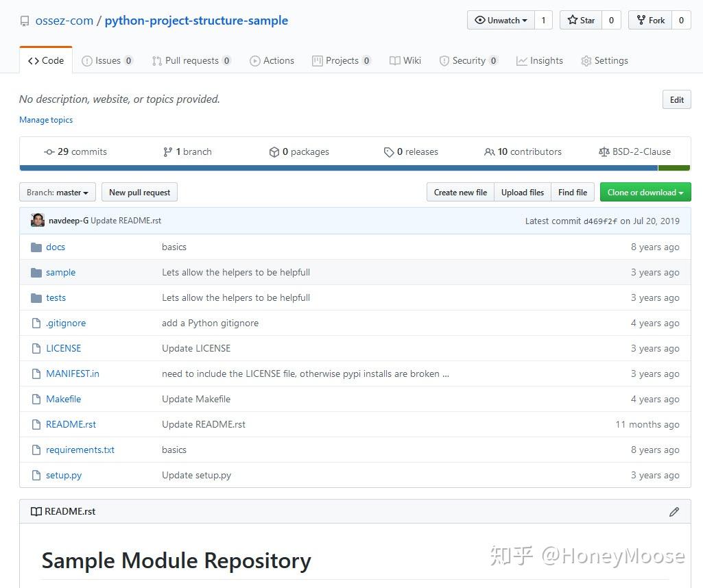
Task: Switch to the Issues tab
Action: (108, 60)
